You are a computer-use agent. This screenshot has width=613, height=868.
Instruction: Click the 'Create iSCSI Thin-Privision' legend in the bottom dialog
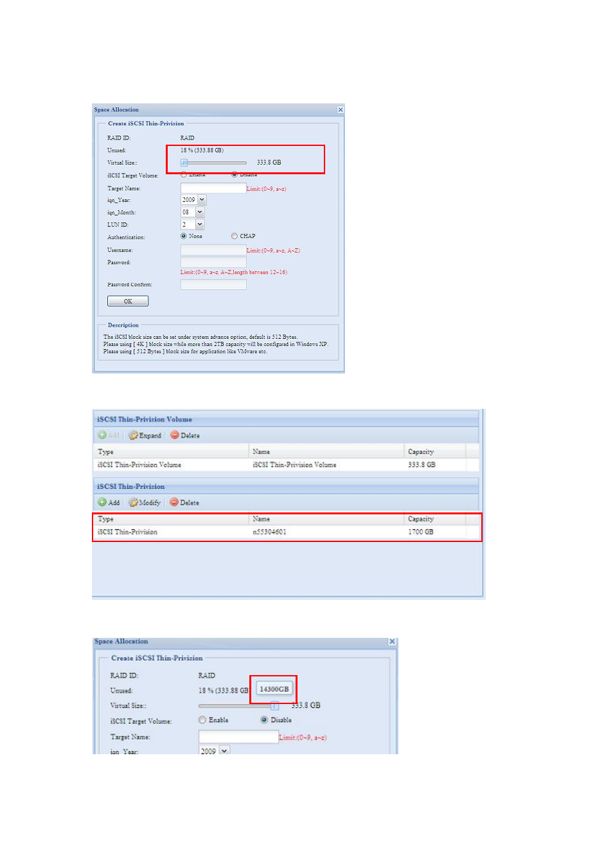click(157, 658)
